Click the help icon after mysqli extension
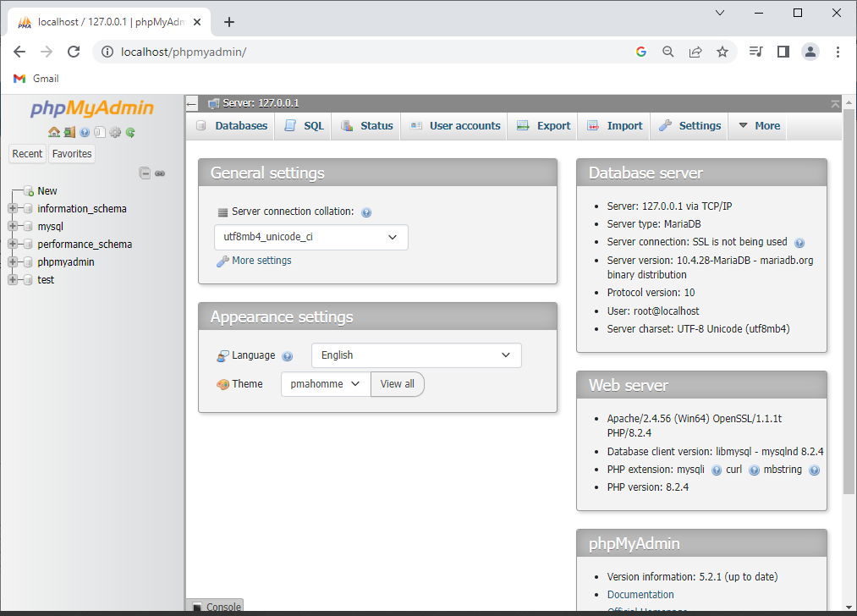 pyautogui.click(x=717, y=470)
